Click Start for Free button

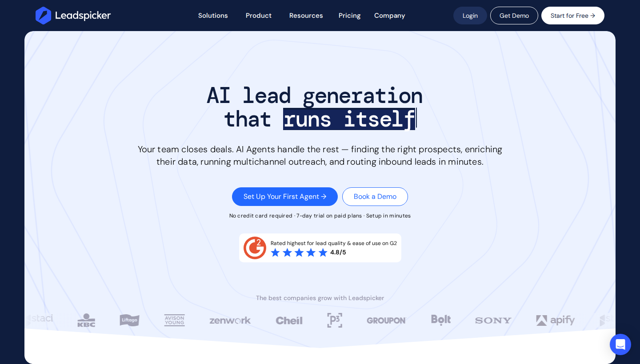573,16
